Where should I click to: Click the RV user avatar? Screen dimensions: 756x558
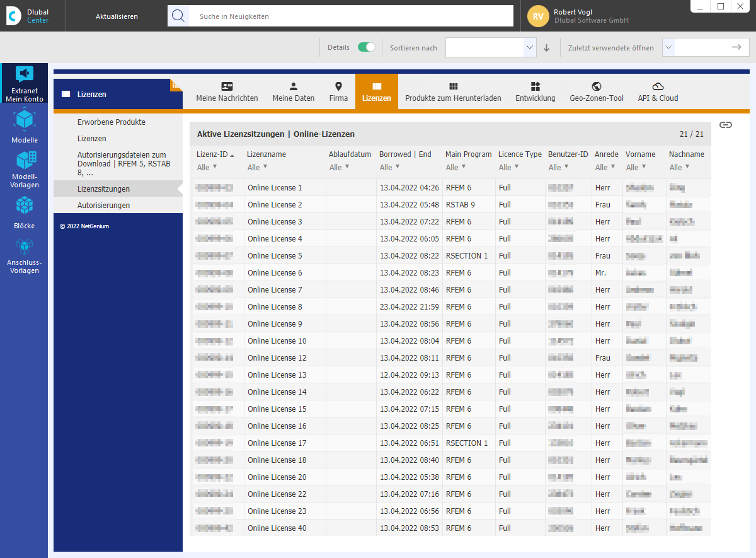click(x=538, y=16)
